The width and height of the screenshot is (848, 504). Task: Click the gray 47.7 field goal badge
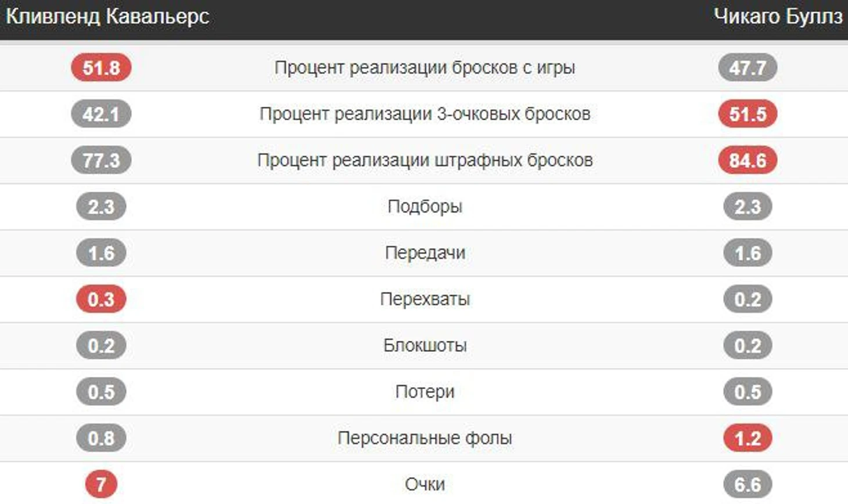748,67
